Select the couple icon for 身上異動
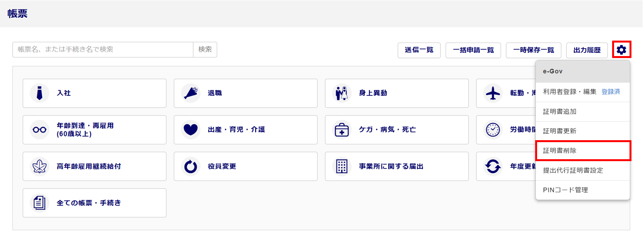Viewport: 644px width, 233px height. (342, 93)
